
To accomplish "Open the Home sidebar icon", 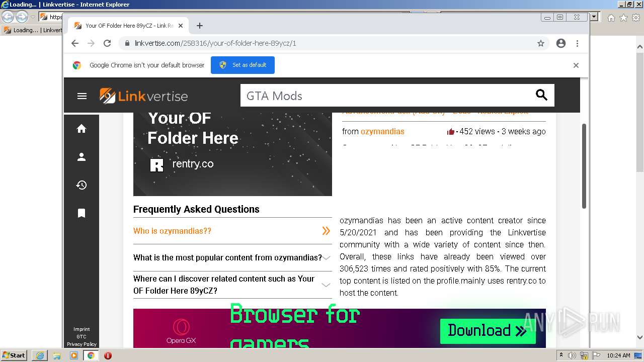I will (x=82, y=129).
